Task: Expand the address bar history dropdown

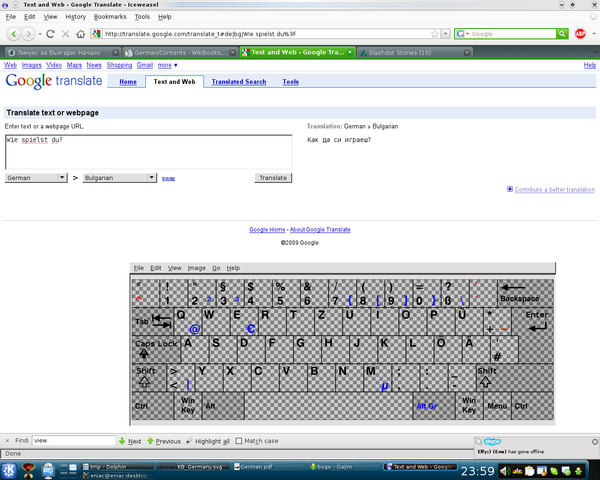Action: click(x=445, y=34)
